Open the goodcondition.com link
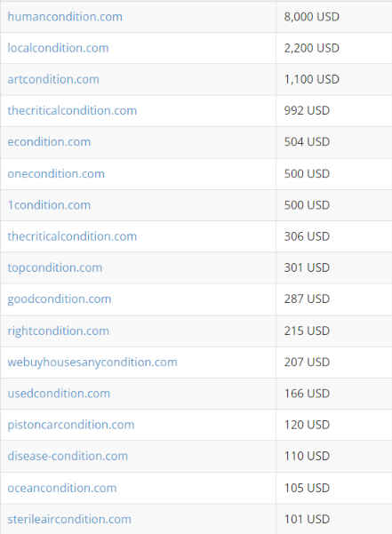This screenshot has height=534, width=392. click(x=60, y=299)
